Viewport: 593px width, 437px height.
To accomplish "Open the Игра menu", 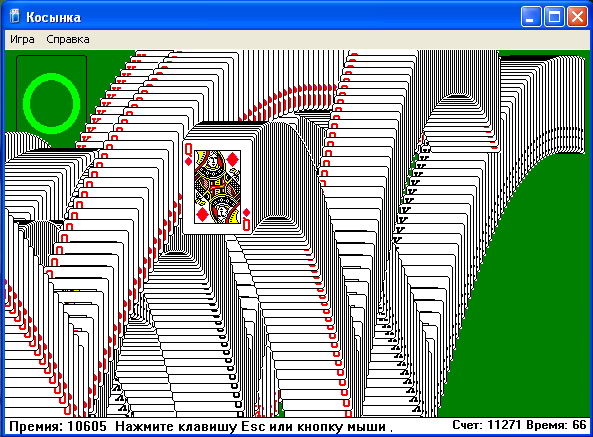I will coord(22,39).
